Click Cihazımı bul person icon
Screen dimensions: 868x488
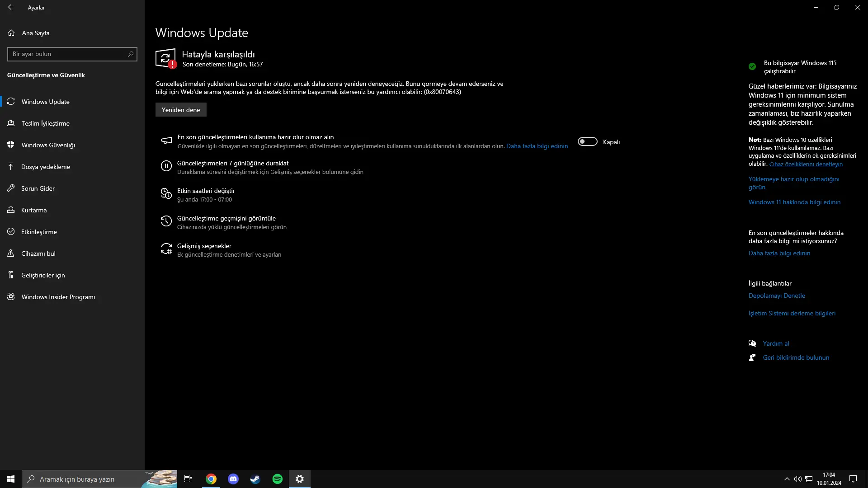coord(11,253)
